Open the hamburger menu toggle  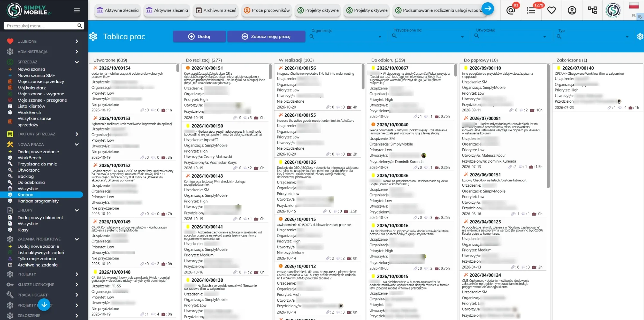[77, 10]
